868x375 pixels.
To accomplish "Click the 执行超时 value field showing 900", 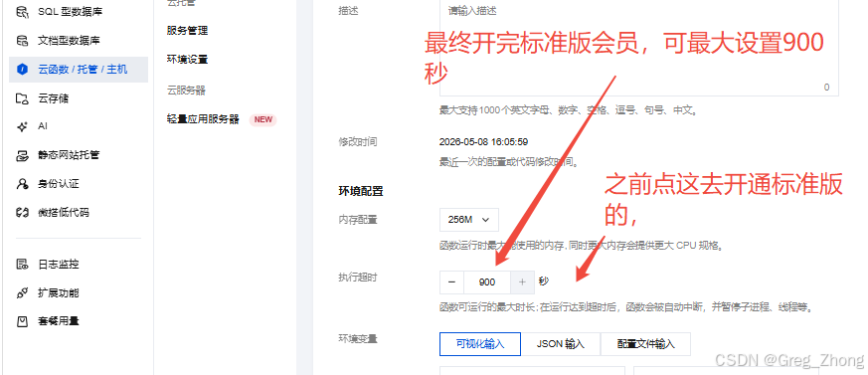I will point(487,281).
